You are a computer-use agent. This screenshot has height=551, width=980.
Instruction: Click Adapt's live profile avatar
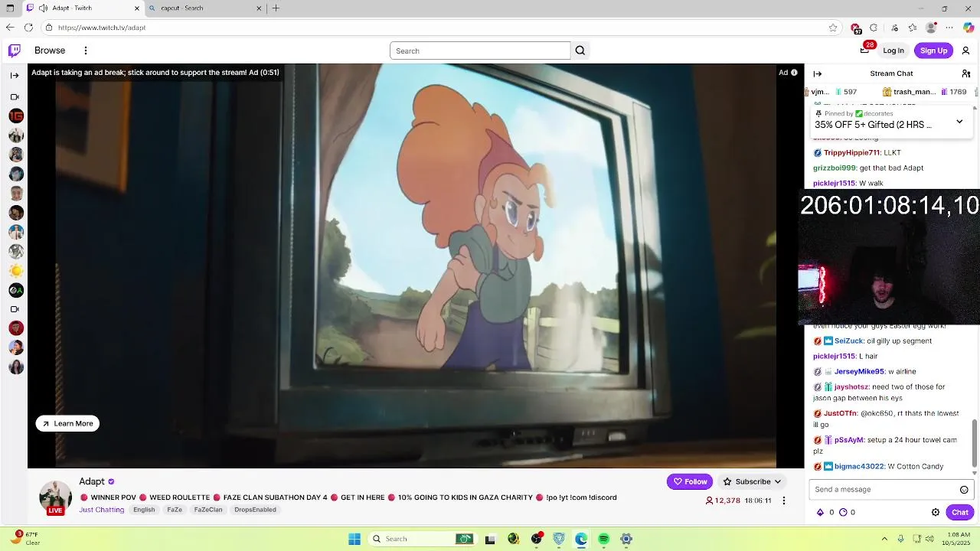pyautogui.click(x=55, y=497)
